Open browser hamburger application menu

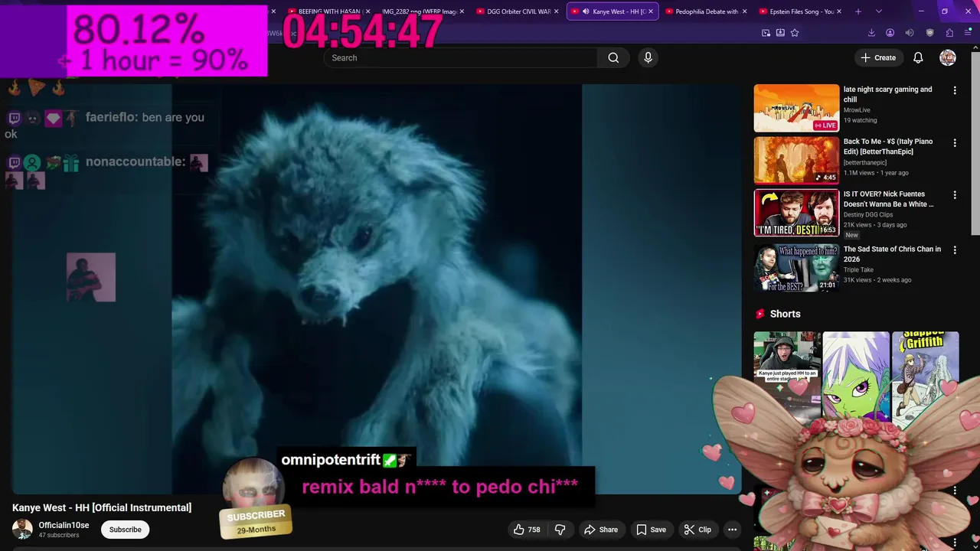969,33
